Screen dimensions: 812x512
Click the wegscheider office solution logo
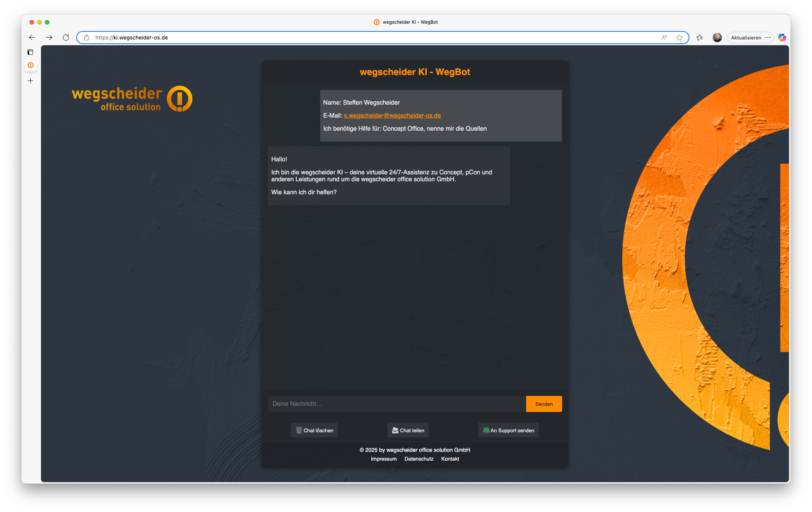point(132,99)
